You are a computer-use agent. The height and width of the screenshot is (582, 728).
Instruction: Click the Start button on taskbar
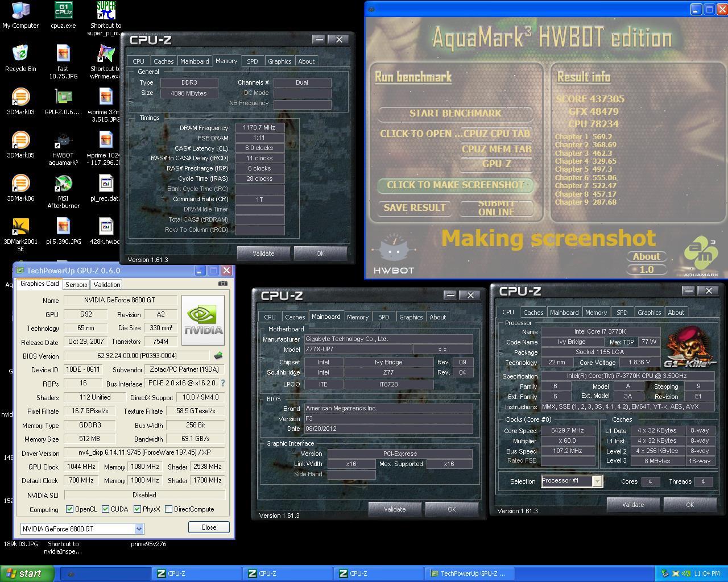pos(27,573)
